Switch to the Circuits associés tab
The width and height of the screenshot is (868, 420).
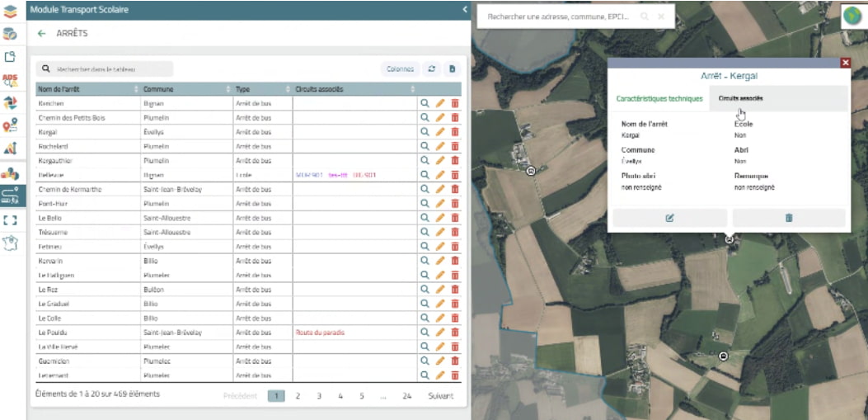(x=739, y=98)
